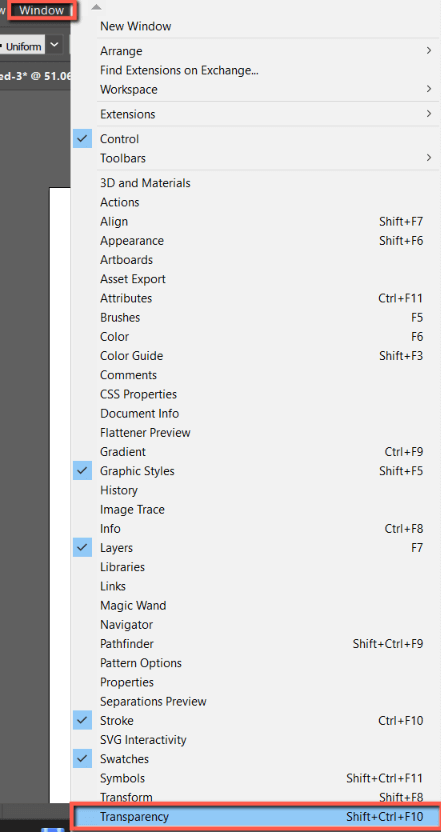Expand the Toolbars submenu
Screen dimensions: 441x832
[256, 158]
